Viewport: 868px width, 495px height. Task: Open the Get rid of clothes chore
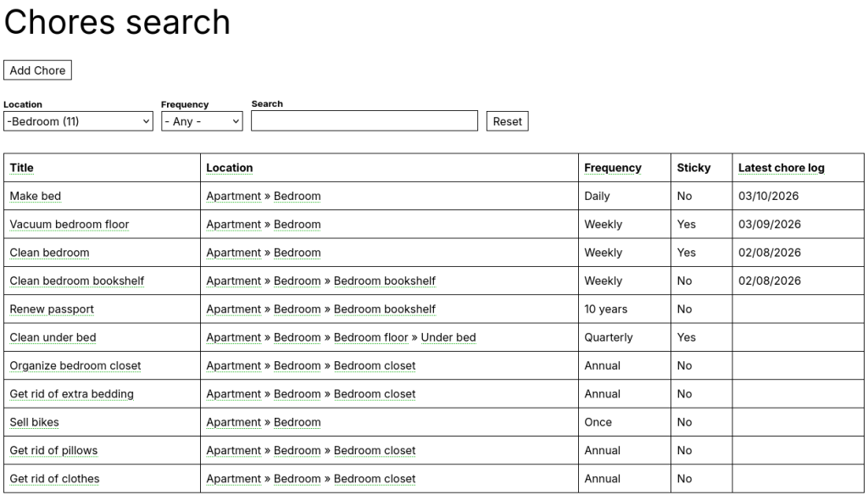click(x=54, y=479)
